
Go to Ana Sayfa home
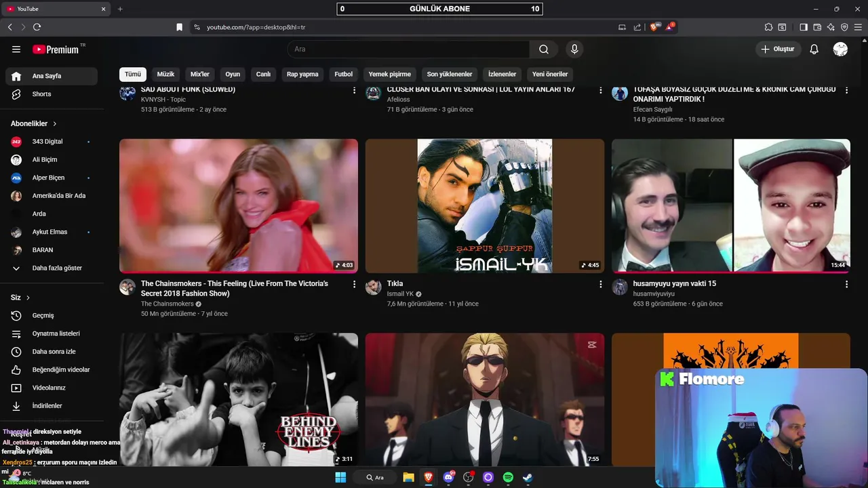pos(52,76)
